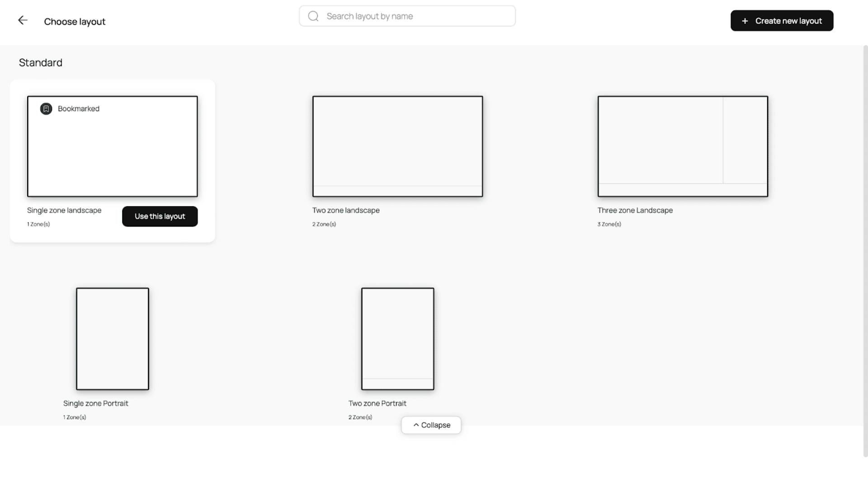This screenshot has width=868, height=488.
Task: Click the 3 Zone(s) label under Three zone Landscape
Action: [609, 224]
